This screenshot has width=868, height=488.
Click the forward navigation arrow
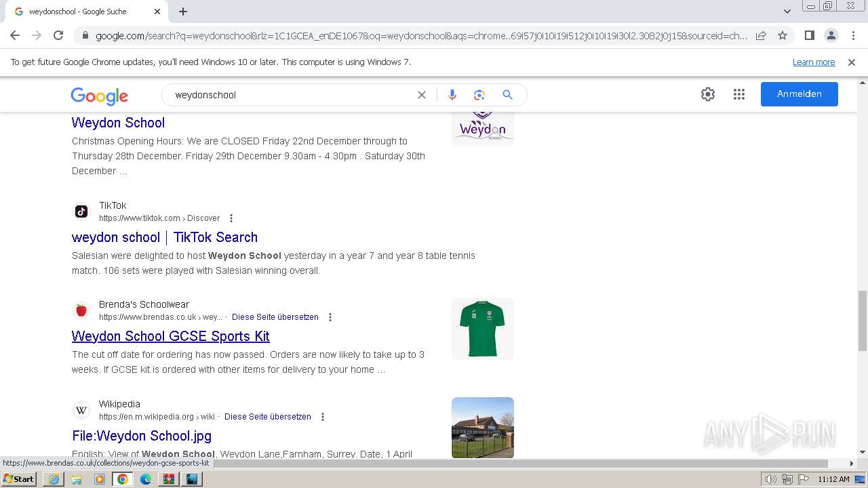coord(37,35)
